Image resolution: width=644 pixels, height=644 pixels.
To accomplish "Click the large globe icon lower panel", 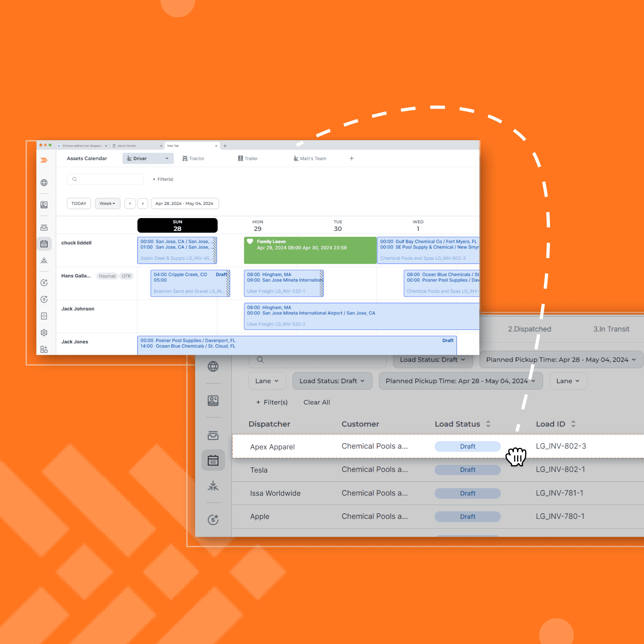I will (x=213, y=366).
